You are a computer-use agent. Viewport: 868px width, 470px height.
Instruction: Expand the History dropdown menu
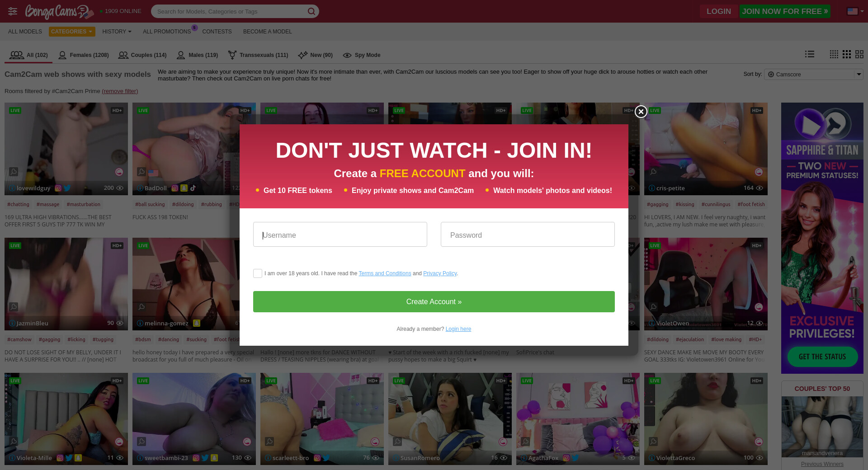point(117,32)
